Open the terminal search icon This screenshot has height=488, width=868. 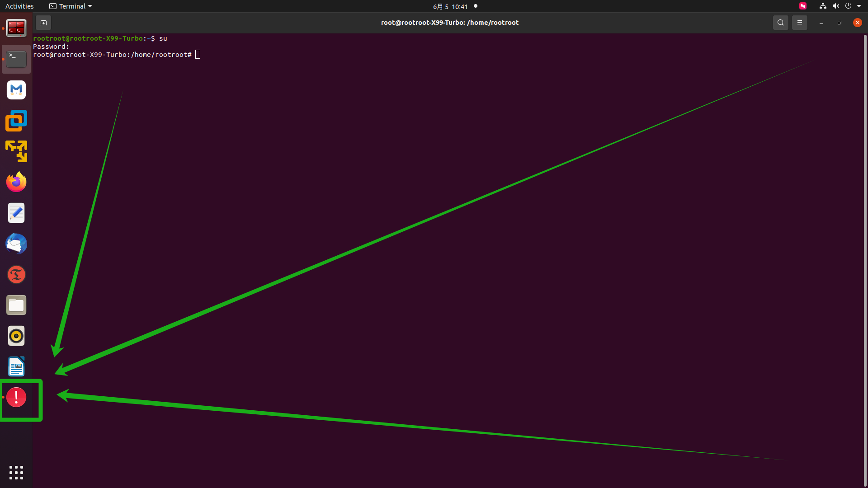click(x=780, y=23)
